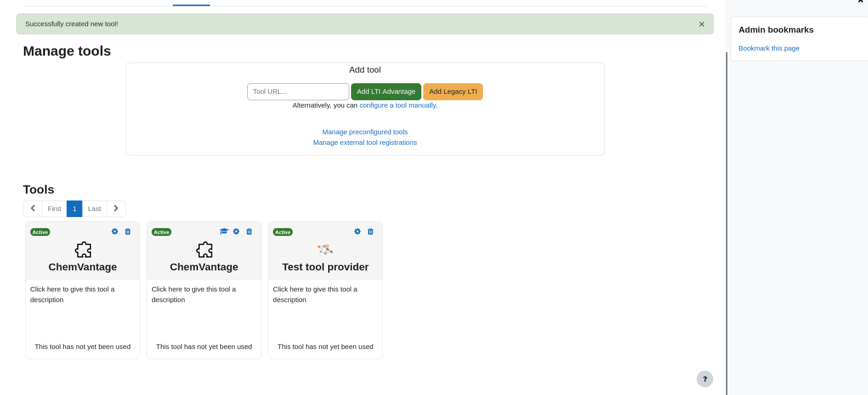Select page 1 in pagination
This screenshot has height=395, width=868.
tap(74, 209)
